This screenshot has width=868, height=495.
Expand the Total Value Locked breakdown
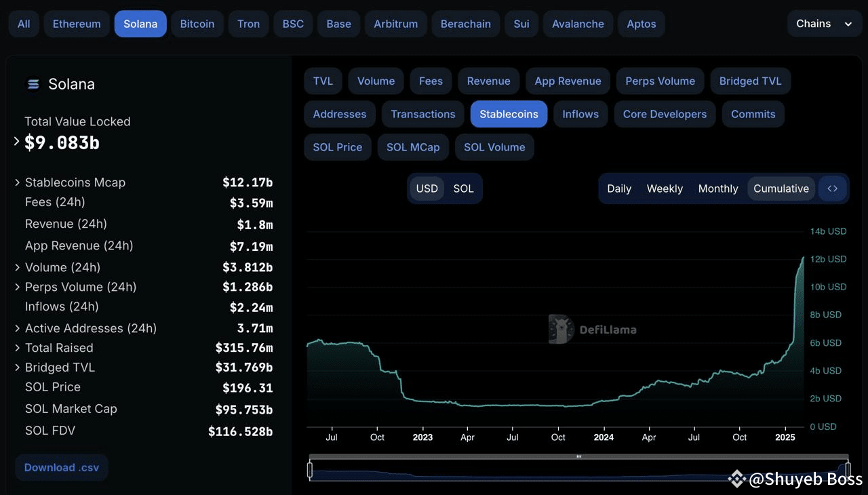pos(16,142)
